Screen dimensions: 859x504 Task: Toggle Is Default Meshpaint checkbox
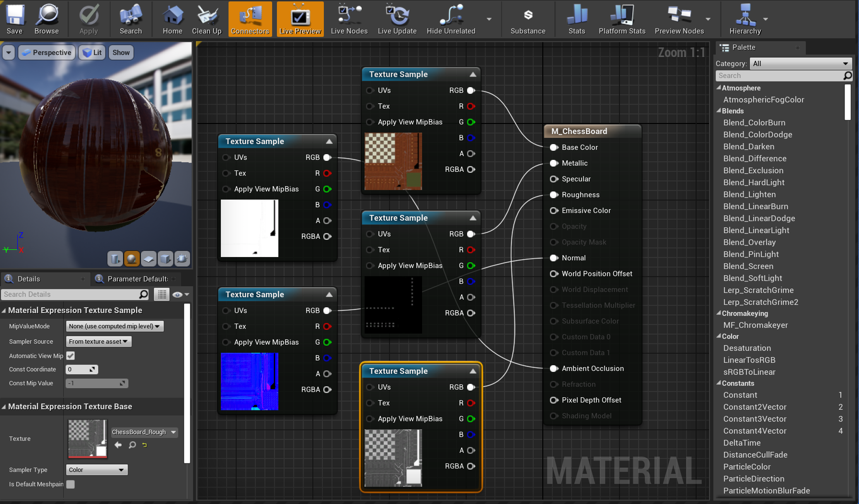(x=70, y=484)
